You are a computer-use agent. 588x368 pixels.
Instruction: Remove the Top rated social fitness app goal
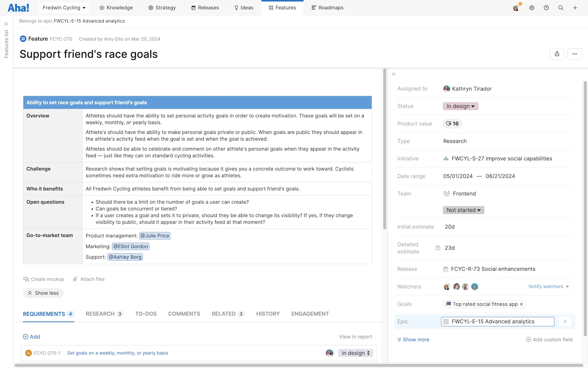(x=521, y=304)
